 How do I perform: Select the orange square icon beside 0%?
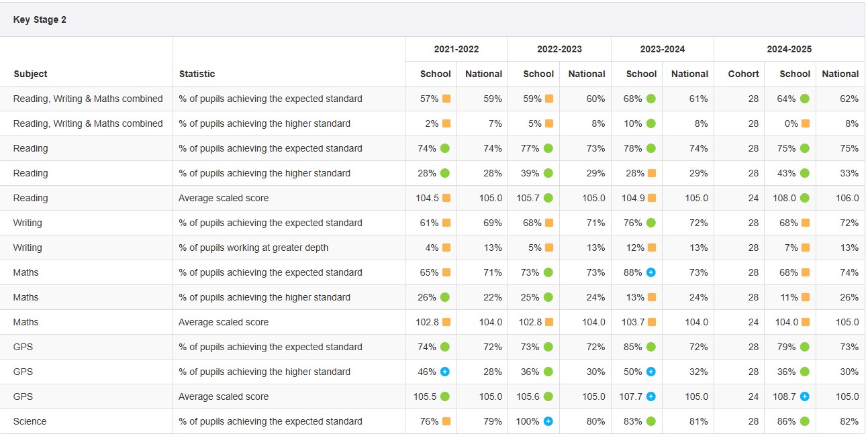[x=805, y=123]
